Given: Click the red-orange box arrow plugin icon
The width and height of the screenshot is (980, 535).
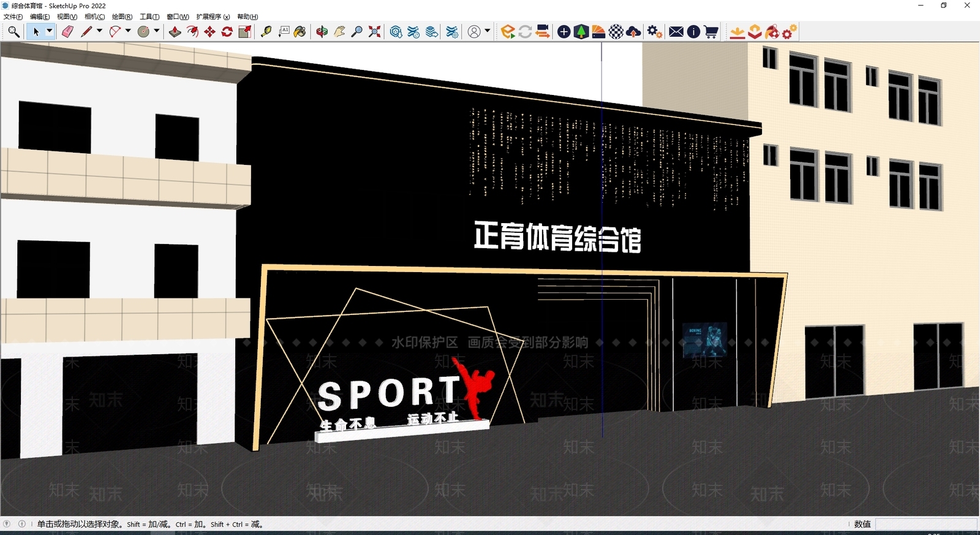Looking at the screenshot, I should [x=755, y=31].
